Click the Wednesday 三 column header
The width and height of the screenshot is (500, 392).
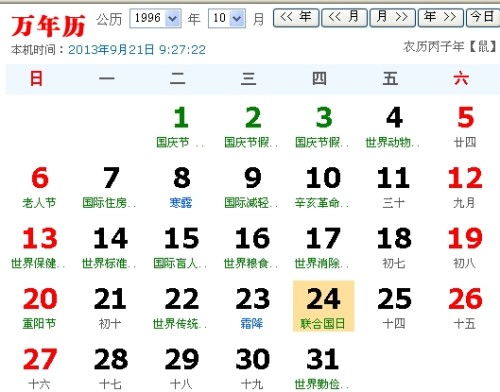(x=248, y=79)
